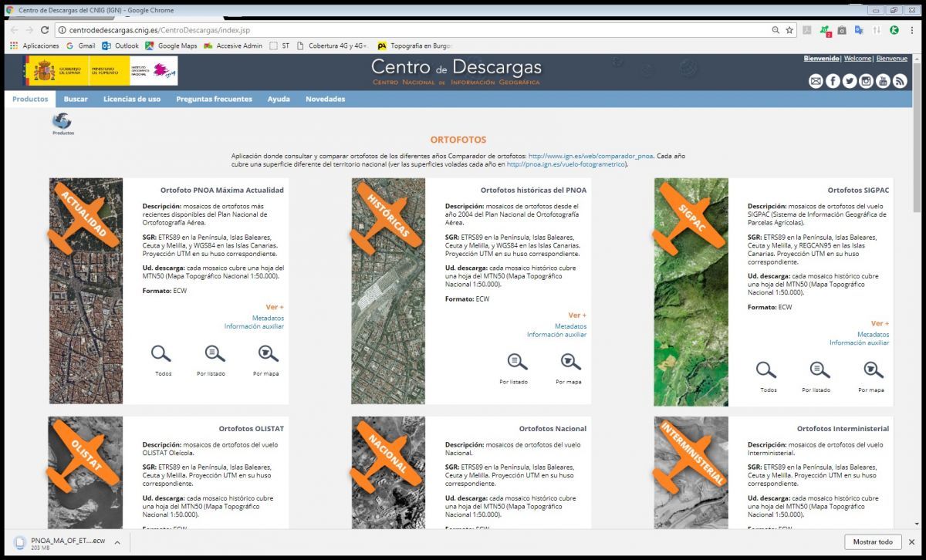Click Por mapa icon for Ortofotos SIGPAC
The width and height of the screenshot is (926, 560).
tap(873, 370)
